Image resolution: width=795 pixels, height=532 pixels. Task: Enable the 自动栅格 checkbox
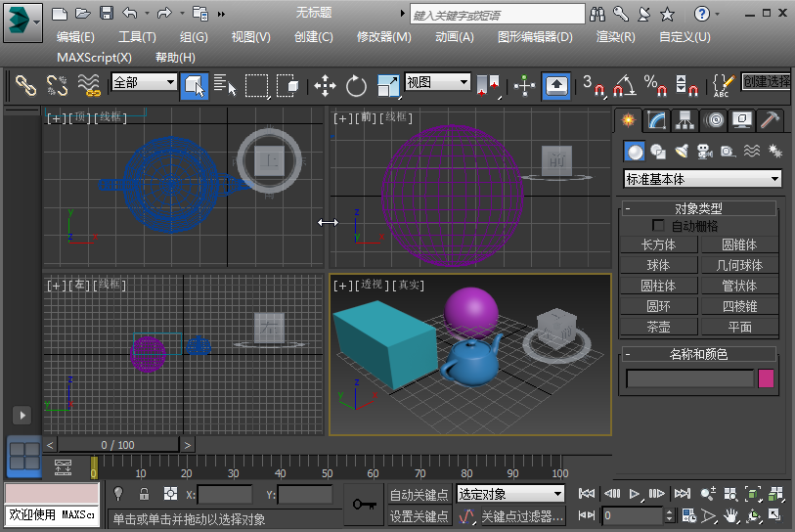pos(658,226)
